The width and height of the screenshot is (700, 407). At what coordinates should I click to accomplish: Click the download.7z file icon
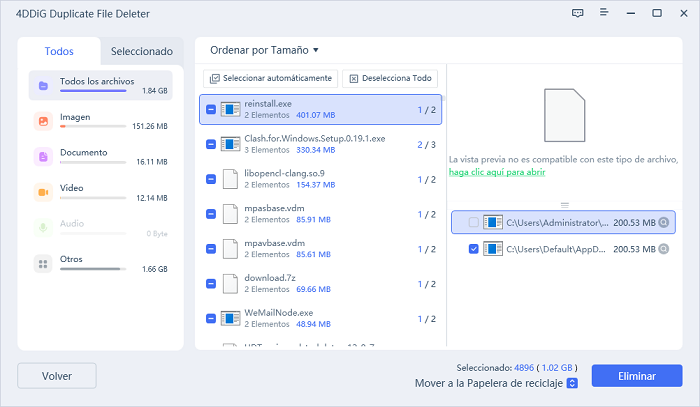tap(230, 283)
